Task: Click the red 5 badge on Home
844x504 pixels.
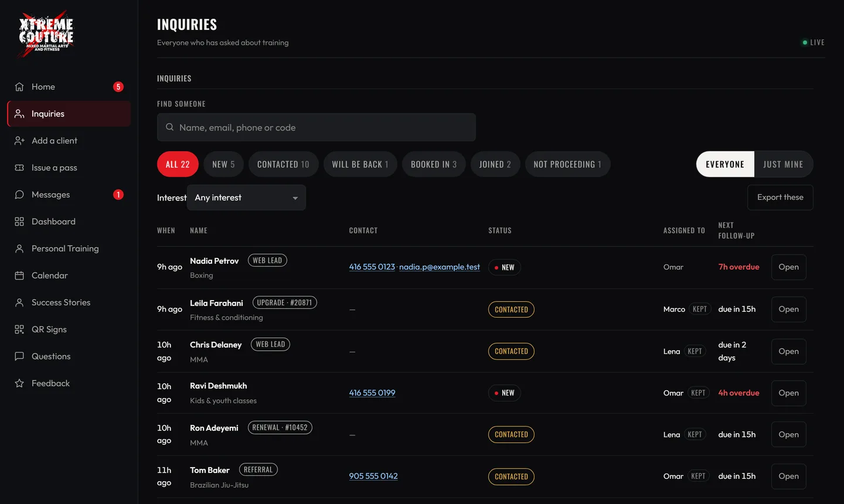Action: (118, 87)
